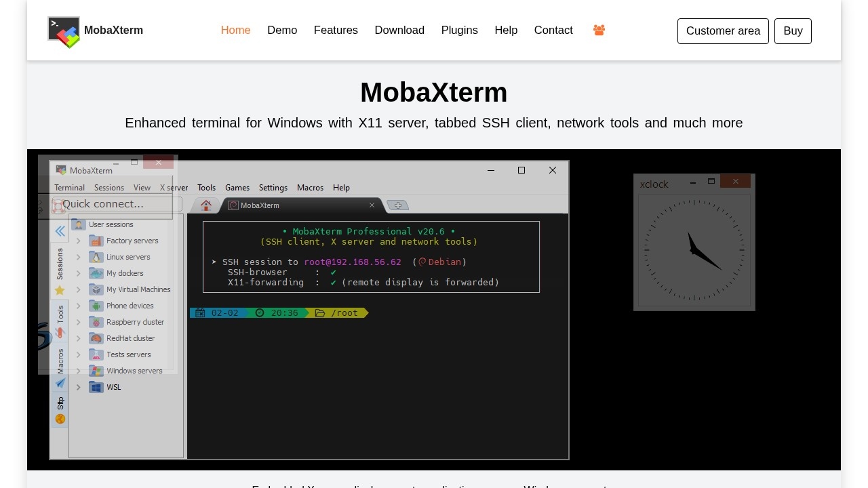Select the Linux servers penguin icon
868x488 pixels.
point(96,257)
